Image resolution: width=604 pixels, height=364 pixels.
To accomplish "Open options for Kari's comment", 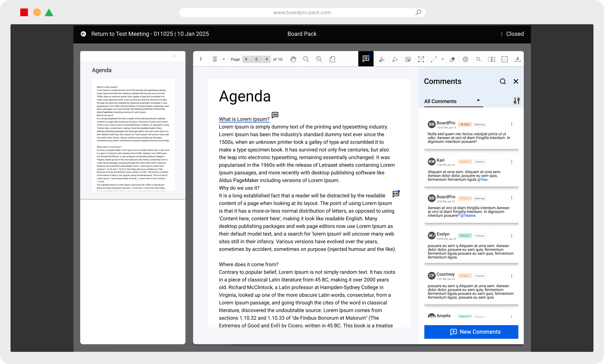I will click(x=512, y=162).
